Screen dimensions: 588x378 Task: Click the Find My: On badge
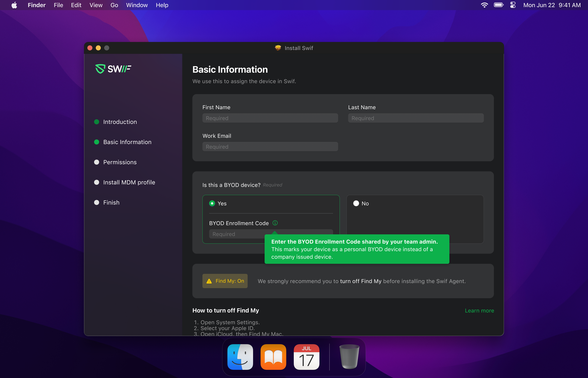point(225,281)
